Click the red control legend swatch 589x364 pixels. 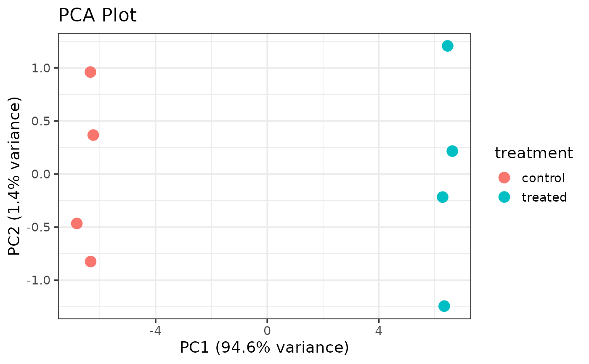pos(504,178)
